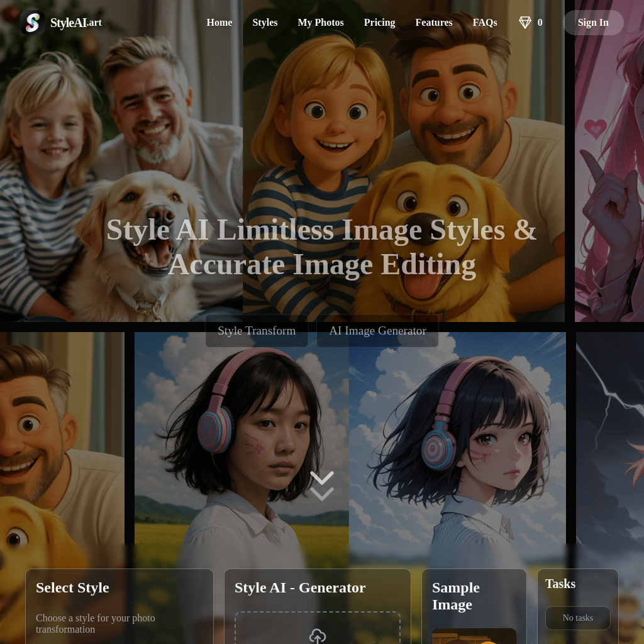Click the No tasks box
The width and height of the screenshot is (644, 644).
click(x=577, y=618)
